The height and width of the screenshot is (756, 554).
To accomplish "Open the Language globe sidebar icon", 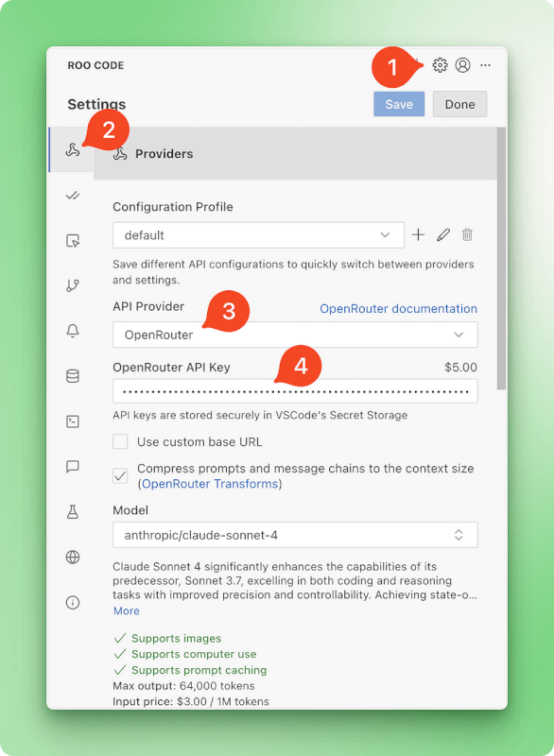I will [73, 557].
